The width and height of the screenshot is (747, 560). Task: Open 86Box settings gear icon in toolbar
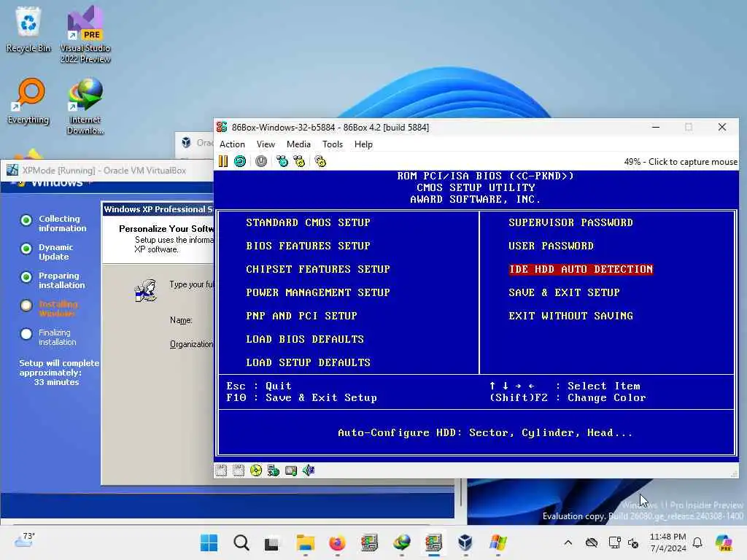(320, 161)
